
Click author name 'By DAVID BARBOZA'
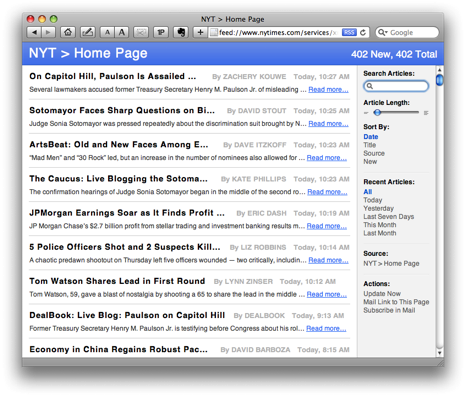click(x=255, y=350)
